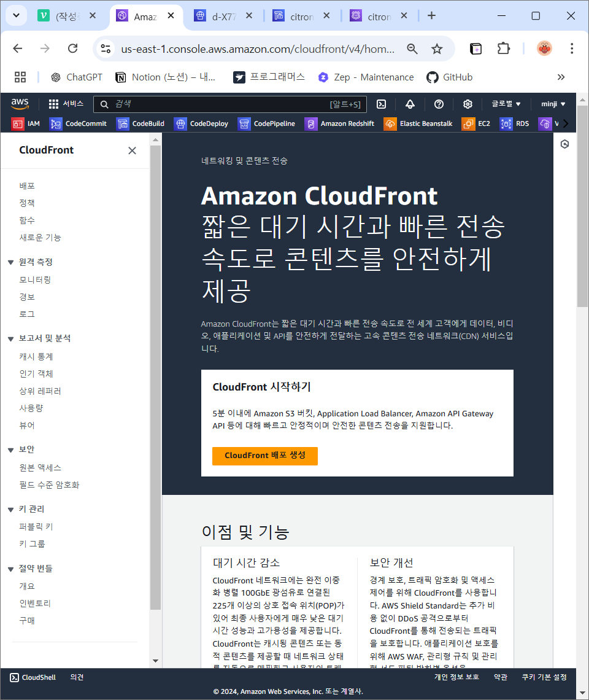
Task: Open 캐시 통계 in the sidebar
Action: (36, 357)
